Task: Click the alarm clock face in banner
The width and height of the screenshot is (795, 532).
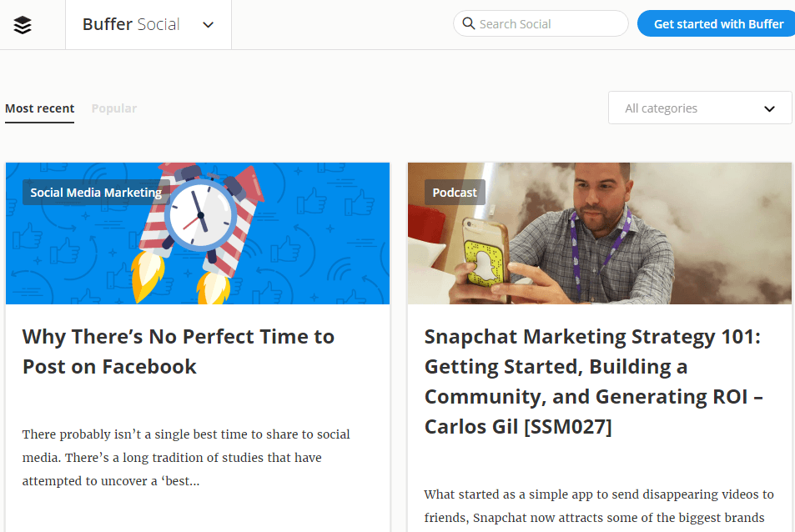Action: 200,217
